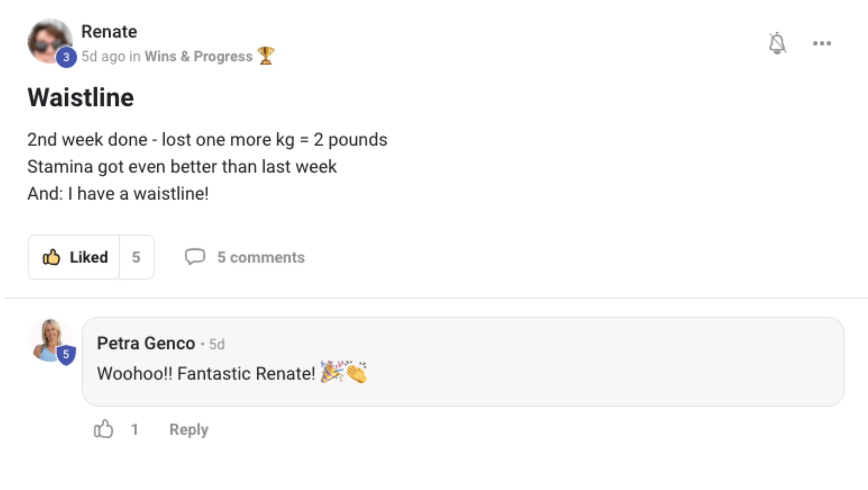Click the 5d ago post timestamp

103,56
